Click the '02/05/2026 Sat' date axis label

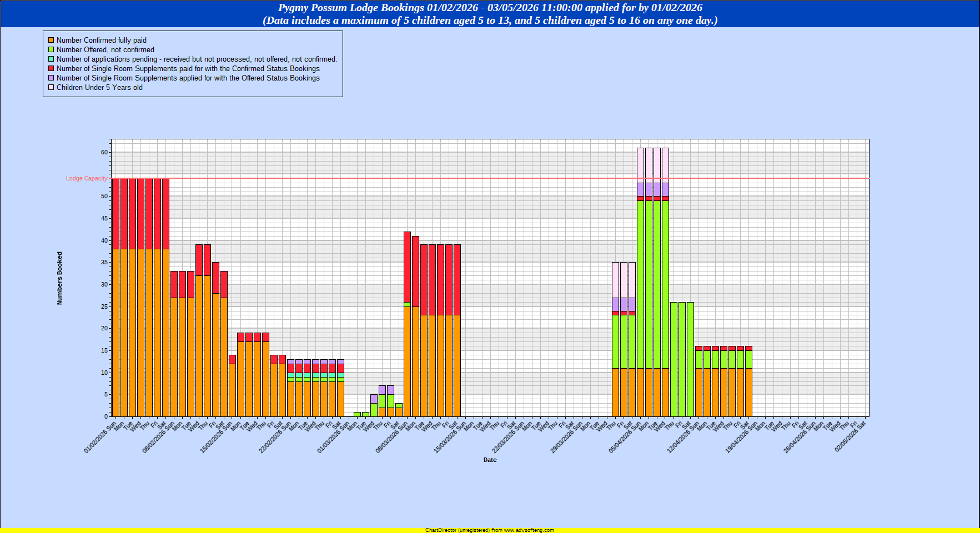click(850, 436)
